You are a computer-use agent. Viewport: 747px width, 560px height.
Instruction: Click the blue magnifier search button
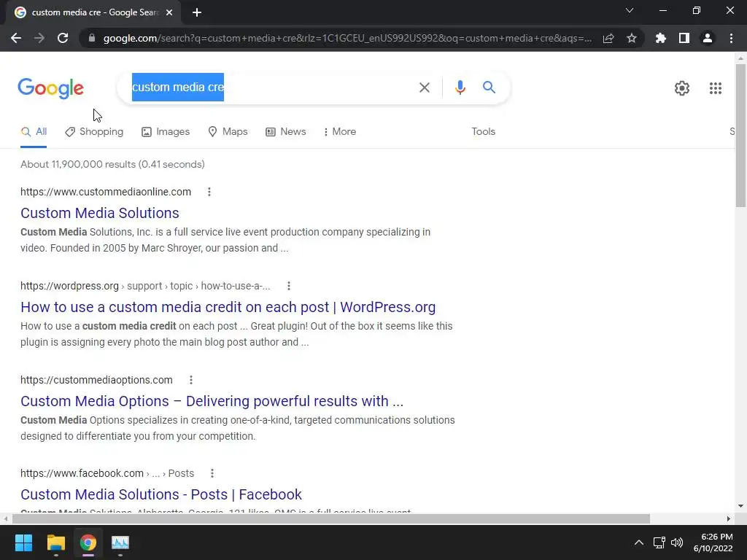(x=489, y=87)
